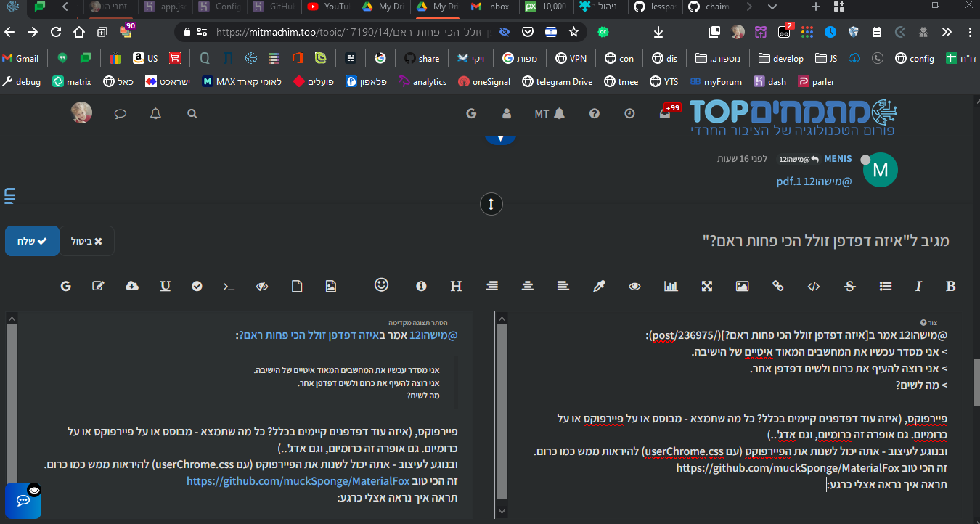Align text left in composer toolbar
This screenshot has height=524, width=980.
coord(563,286)
